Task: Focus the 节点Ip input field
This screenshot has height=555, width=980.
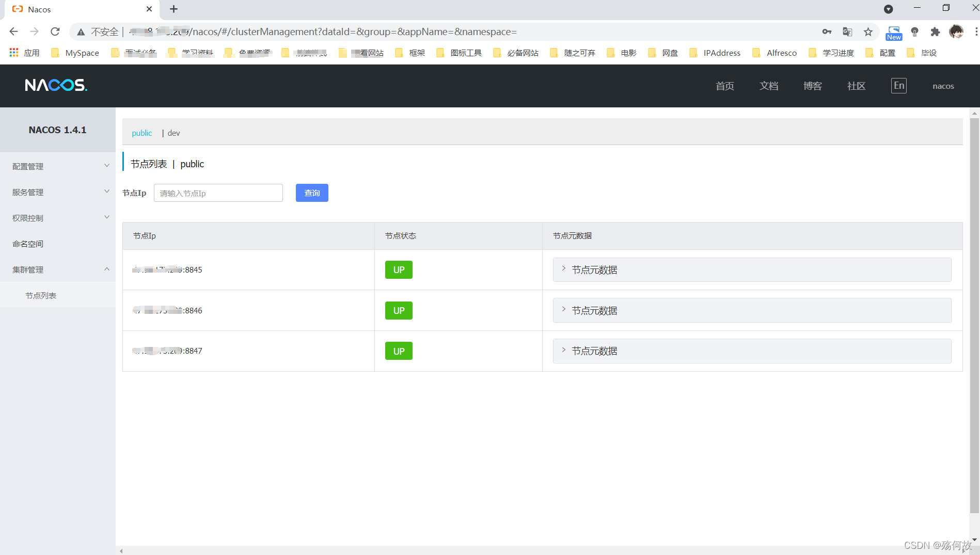Action: [218, 193]
